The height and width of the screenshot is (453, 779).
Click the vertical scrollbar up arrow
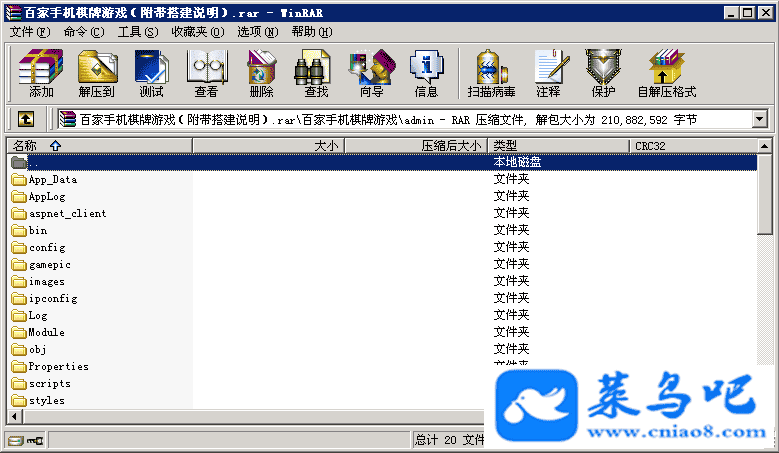(x=765, y=146)
